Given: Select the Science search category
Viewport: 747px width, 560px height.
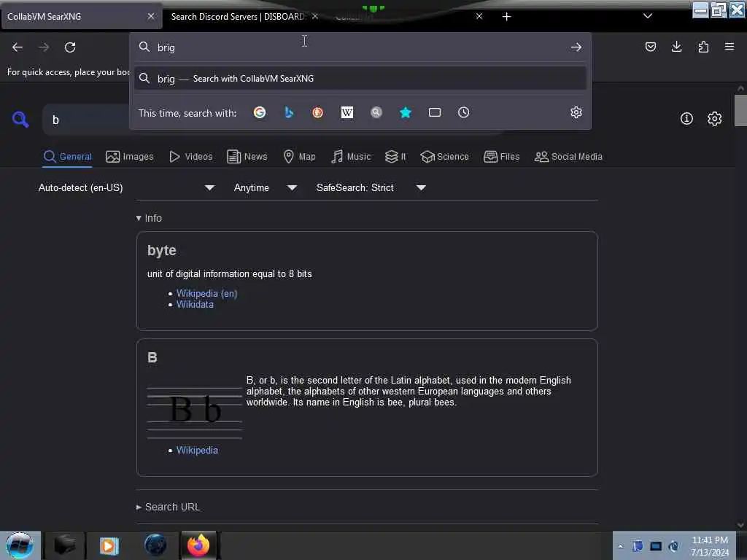Looking at the screenshot, I should 444,157.
